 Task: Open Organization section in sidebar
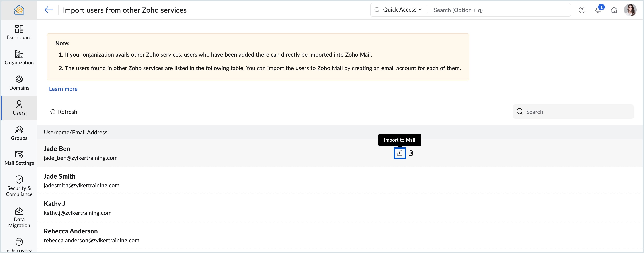(x=19, y=58)
